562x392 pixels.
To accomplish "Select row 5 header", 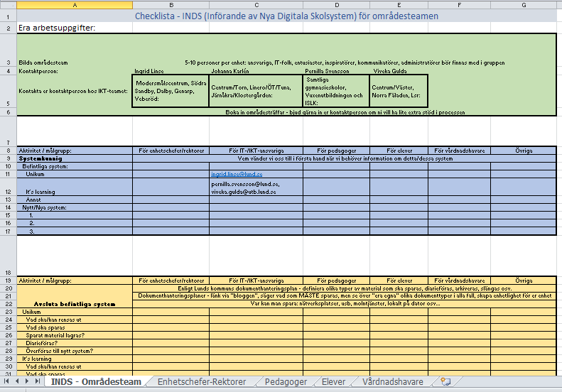I will [x=9, y=91].
